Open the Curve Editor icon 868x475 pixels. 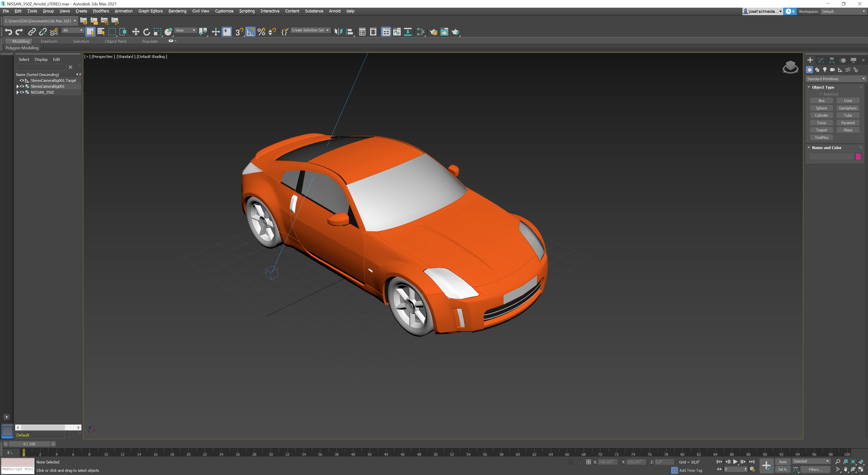pyautogui.click(x=397, y=32)
